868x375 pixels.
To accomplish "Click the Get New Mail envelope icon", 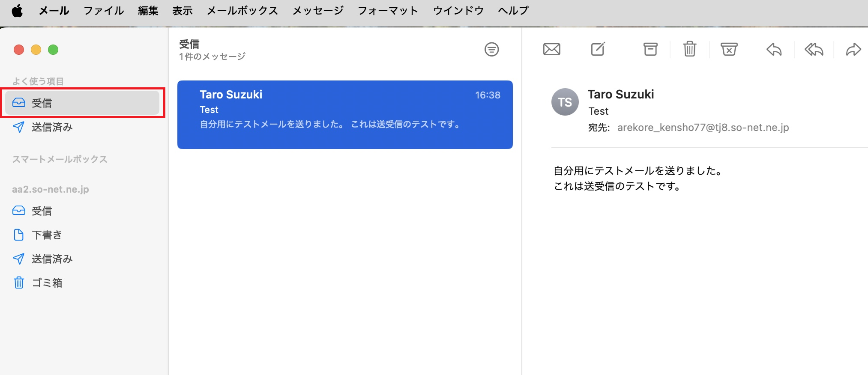I will [551, 50].
